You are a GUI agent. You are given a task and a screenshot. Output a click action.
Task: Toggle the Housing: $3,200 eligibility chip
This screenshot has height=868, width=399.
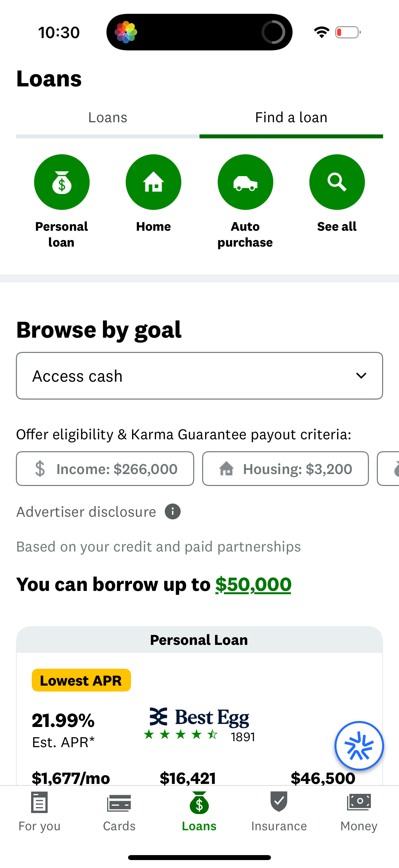pyautogui.click(x=285, y=468)
